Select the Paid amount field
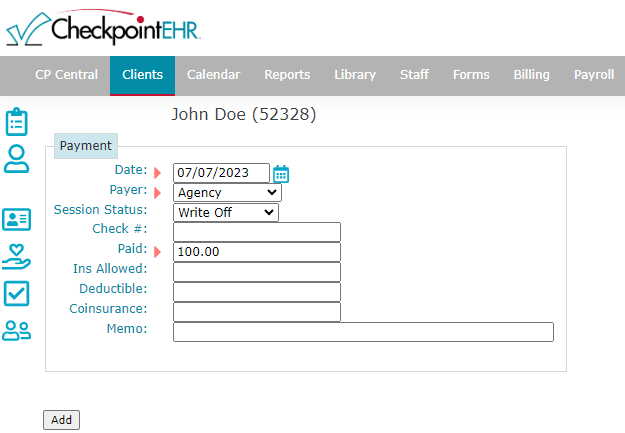 [x=256, y=252]
